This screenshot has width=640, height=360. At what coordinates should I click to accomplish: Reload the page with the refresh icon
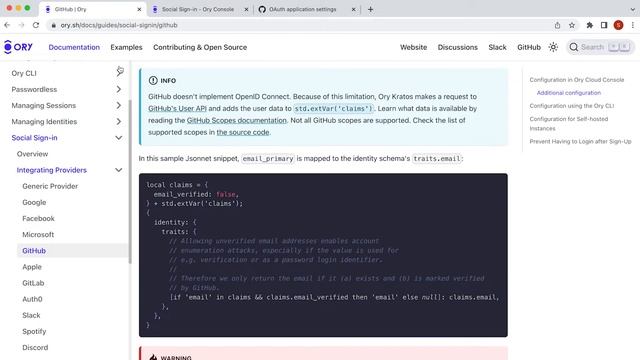click(x=36, y=25)
